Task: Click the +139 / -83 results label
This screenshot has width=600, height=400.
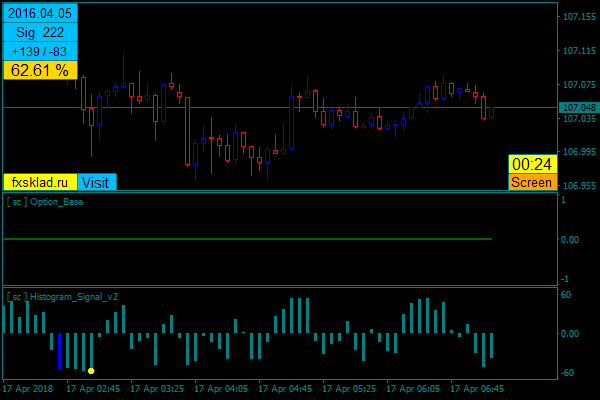Action: (40, 51)
